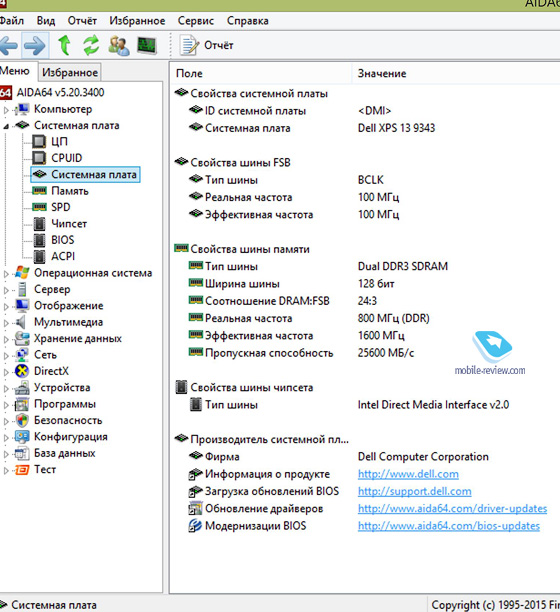560x612 pixels.
Task: Select the Intel Direct Media Interface v2.0 value
Action: [433, 405]
